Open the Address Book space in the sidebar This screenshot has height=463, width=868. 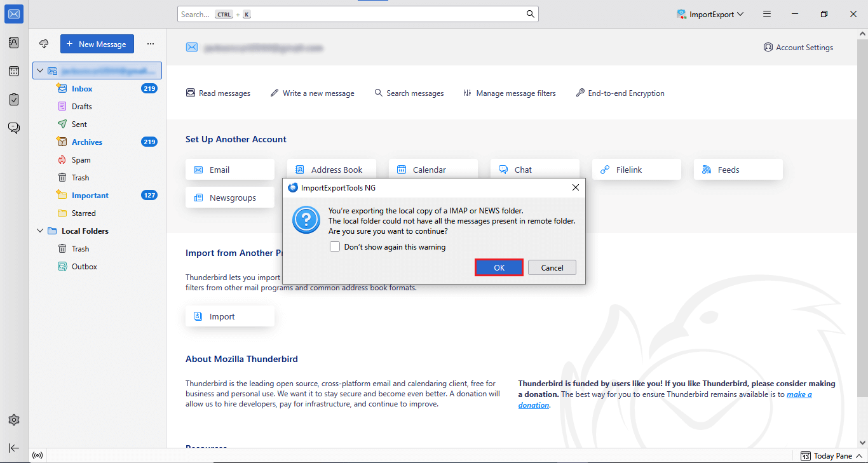pos(14,42)
